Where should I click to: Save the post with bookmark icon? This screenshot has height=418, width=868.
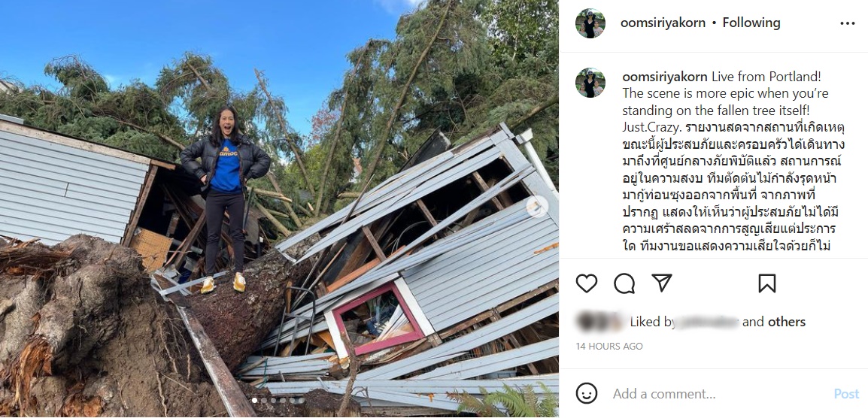tap(766, 283)
